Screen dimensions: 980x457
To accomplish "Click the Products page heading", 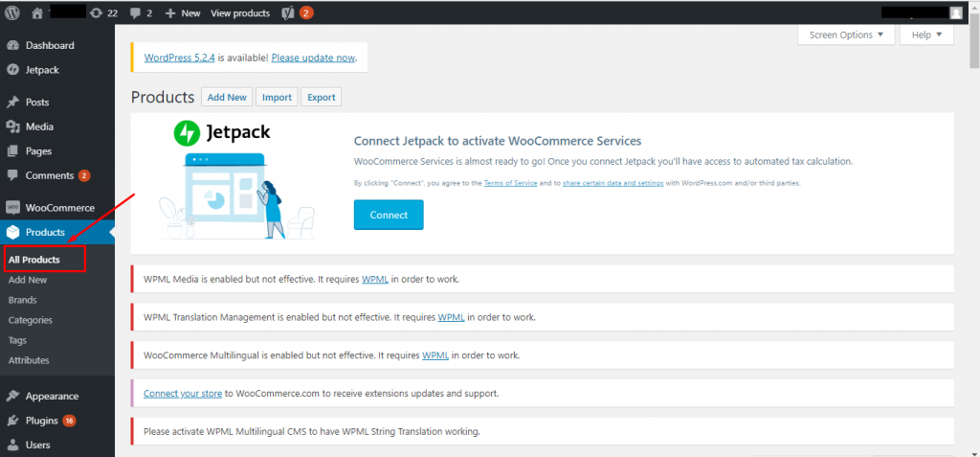I will click(x=163, y=97).
